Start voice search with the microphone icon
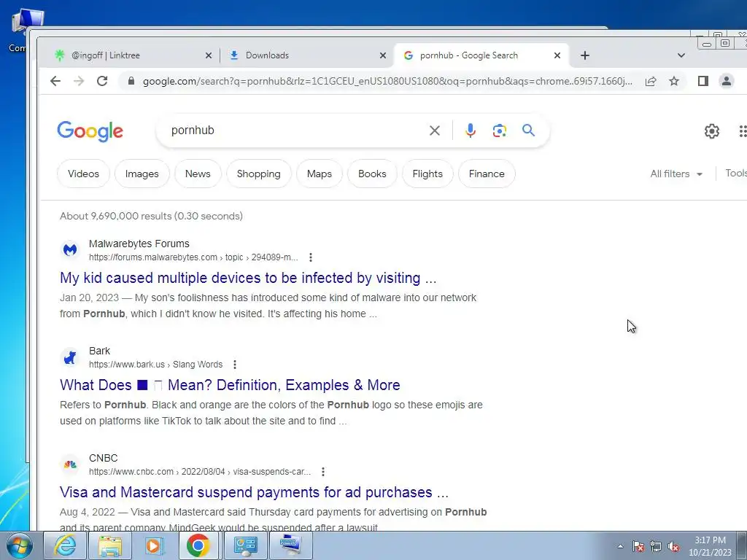The width and height of the screenshot is (747, 560). tap(471, 131)
